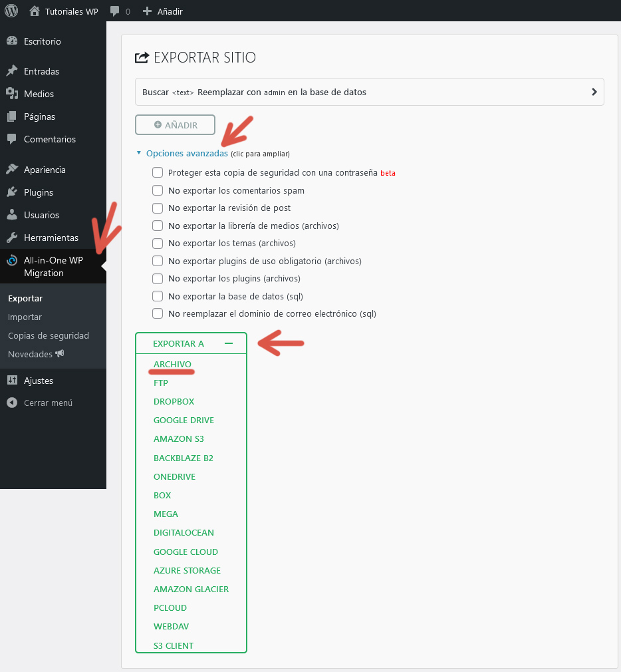Choose BACKBLAZE B2 export option

(184, 458)
